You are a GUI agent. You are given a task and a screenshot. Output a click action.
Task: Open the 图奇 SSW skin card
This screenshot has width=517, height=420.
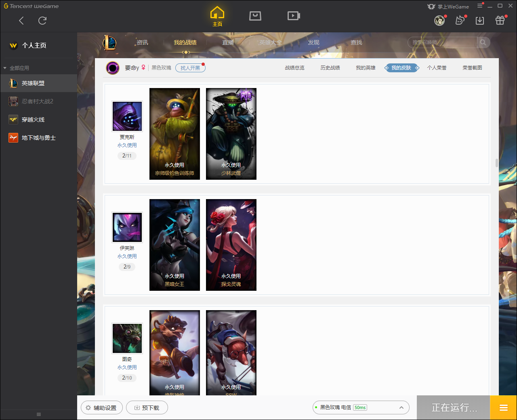click(x=231, y=353)
